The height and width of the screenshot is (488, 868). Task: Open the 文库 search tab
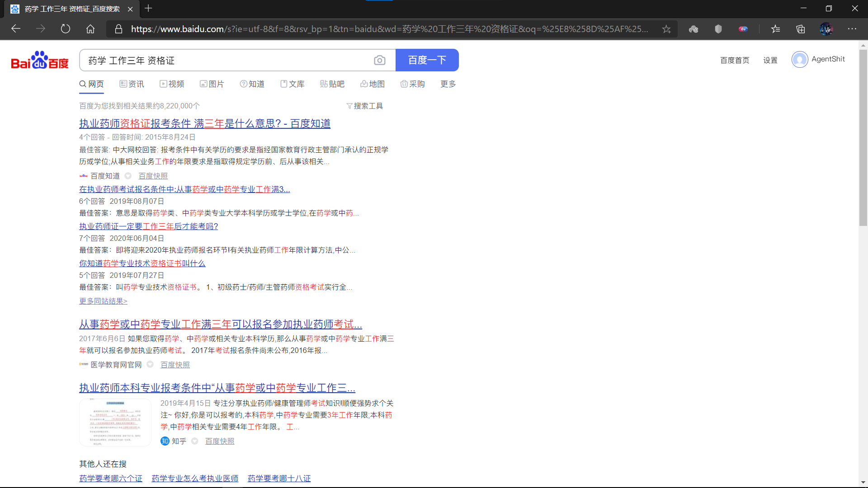(292, 84)
